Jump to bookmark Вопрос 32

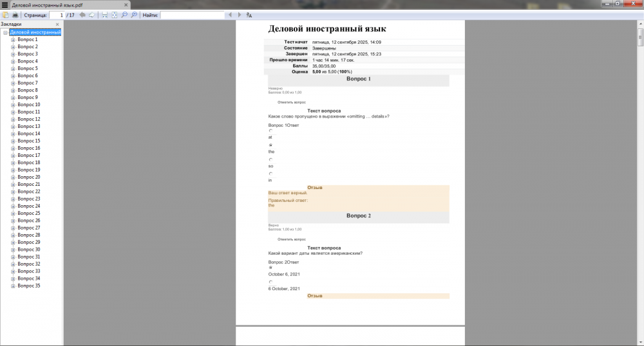(x=29, y=264)
